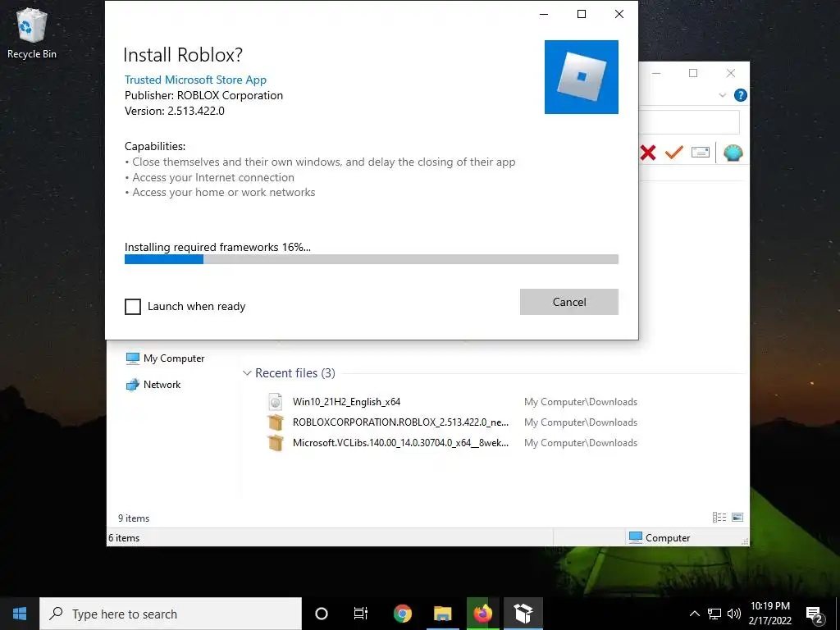
Task: Minimize the file explorer window behind
Action: point(656,73)
